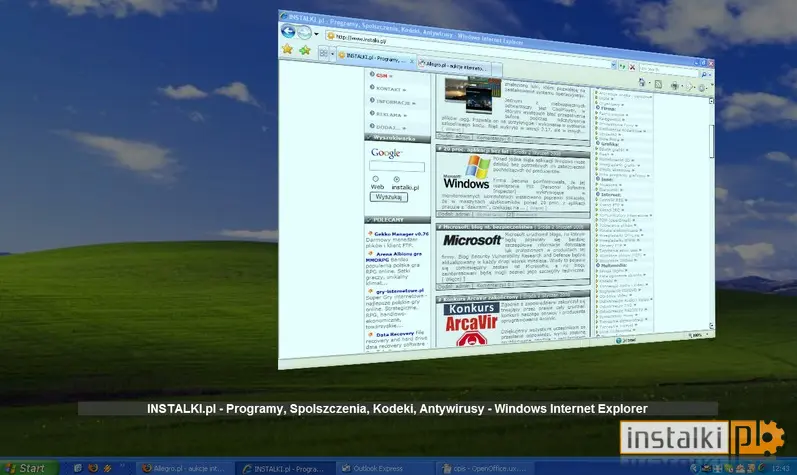
Task: Click the scrollbar down arrow
Action: pos(712,326)
